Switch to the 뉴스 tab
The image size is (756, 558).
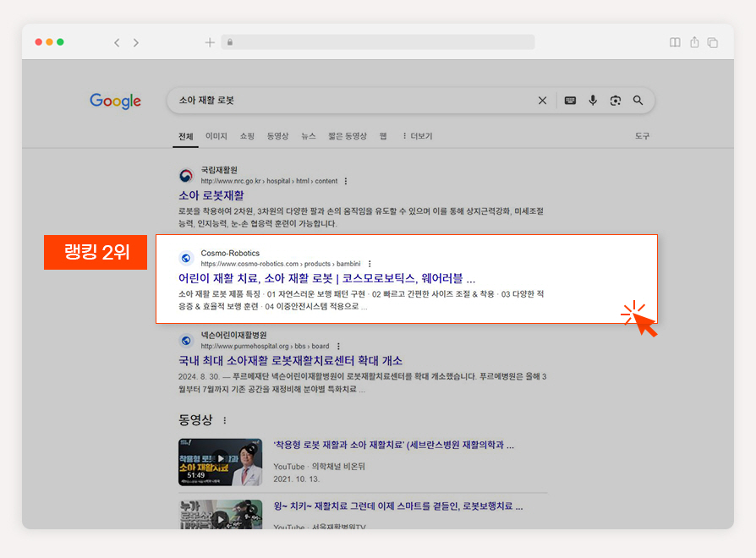pos(309,136)
